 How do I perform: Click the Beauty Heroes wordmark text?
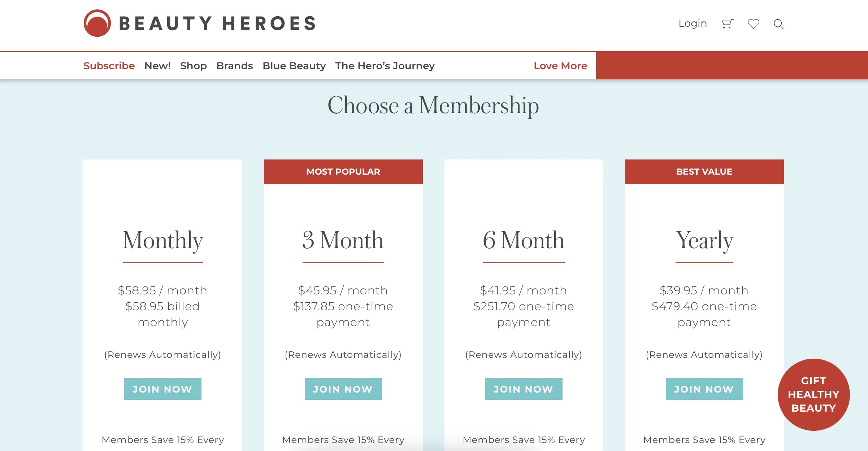pos(217,23)
